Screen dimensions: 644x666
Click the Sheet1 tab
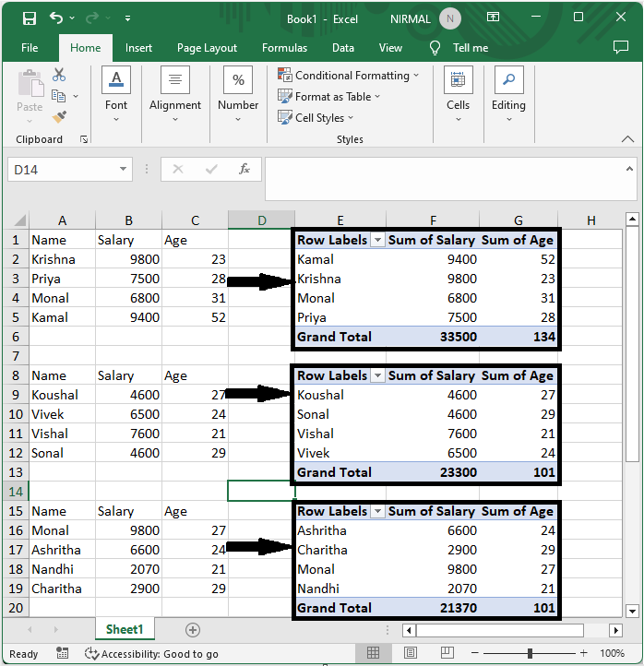pos(125,629)
